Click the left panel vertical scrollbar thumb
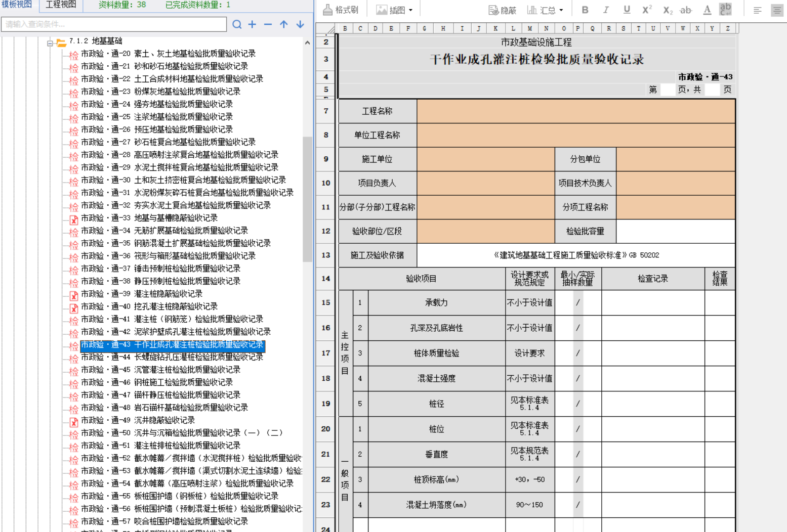The width and height of the screenshot is (787, 532). tap(307, 199)
